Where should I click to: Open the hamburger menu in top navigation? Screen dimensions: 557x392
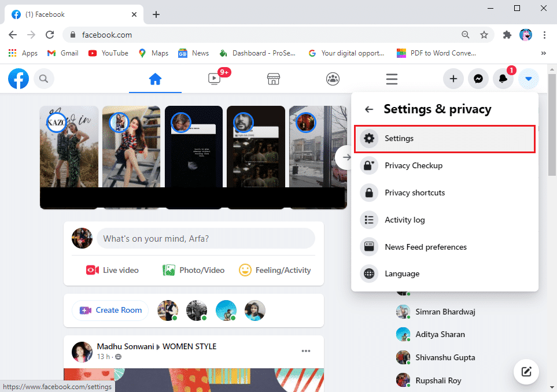(x=392, y=79)
